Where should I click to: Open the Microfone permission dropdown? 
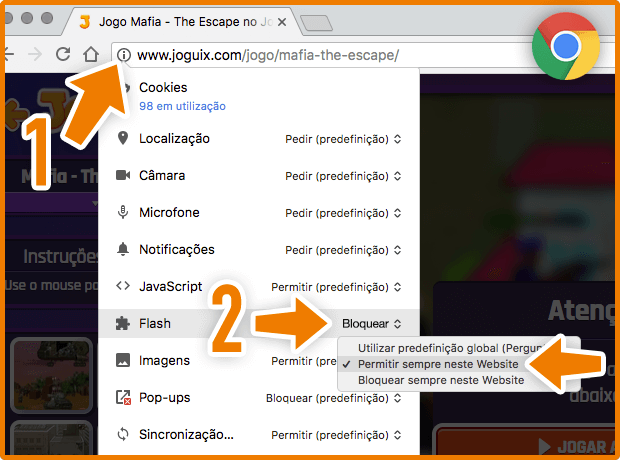click(343, 213)
